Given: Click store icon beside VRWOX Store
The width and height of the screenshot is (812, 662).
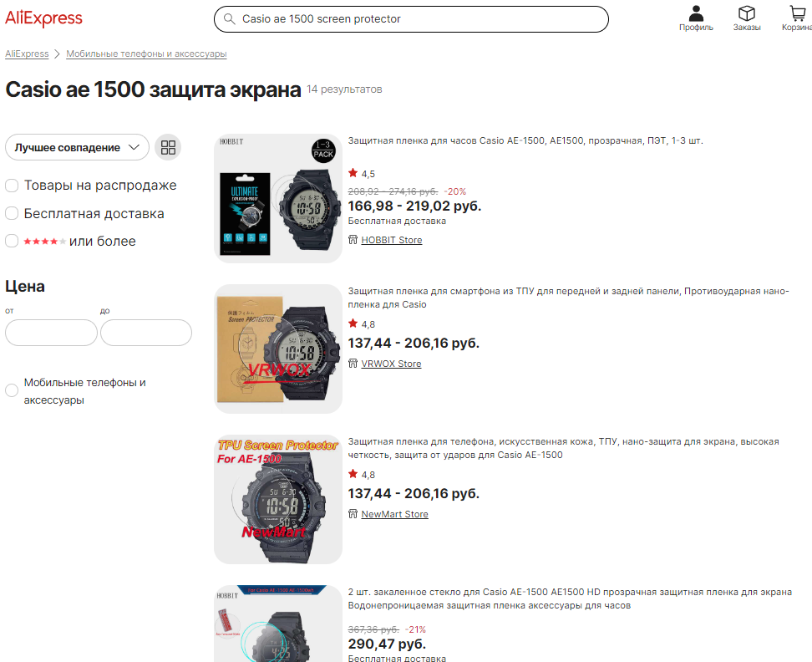Looking at the screenshot, I should [353, 364].
